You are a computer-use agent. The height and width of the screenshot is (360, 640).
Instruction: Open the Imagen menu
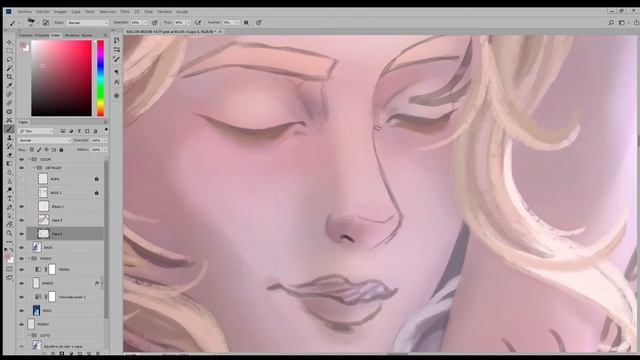(x=60, y=11)
